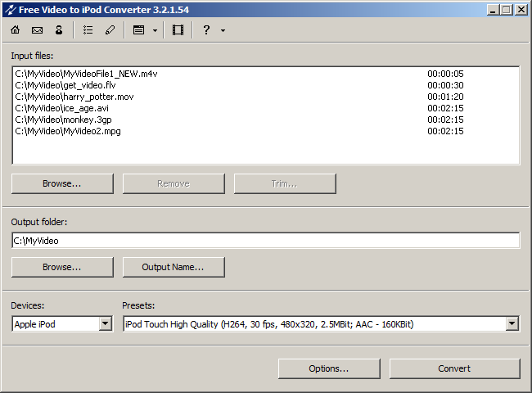The width and height of the screenshot is (532, 393).
Task: Select MyVideoFile1_NEW.m4v in the input list
Action: click(86, 74)
